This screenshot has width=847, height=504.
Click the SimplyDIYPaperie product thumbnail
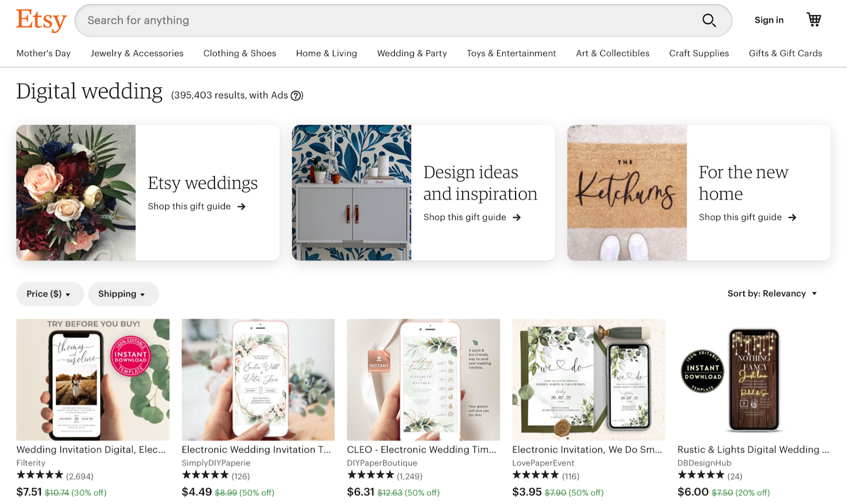(x=258, y=380)
